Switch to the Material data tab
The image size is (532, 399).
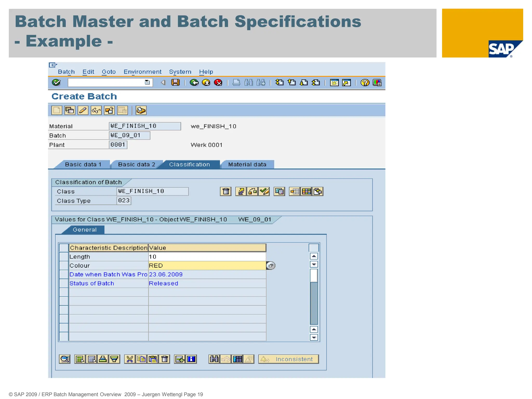pyautogui.click(x=247, y=164)
